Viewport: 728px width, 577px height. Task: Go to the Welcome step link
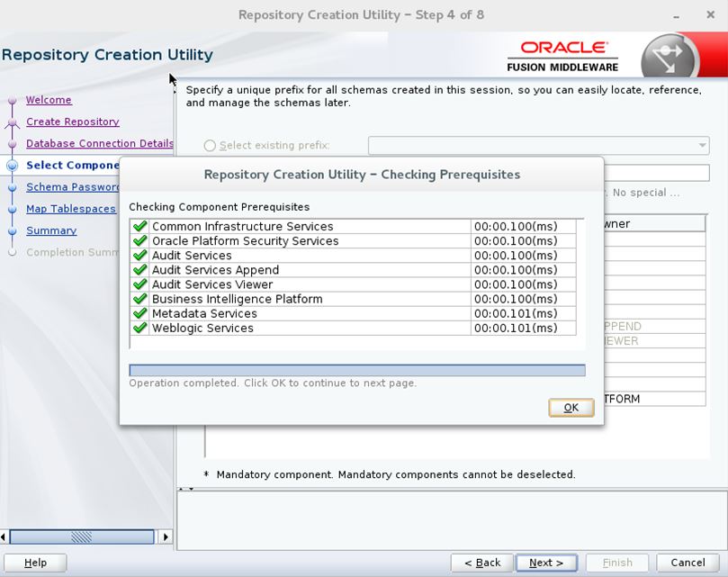pyautogui.click(x=49, y=100)
